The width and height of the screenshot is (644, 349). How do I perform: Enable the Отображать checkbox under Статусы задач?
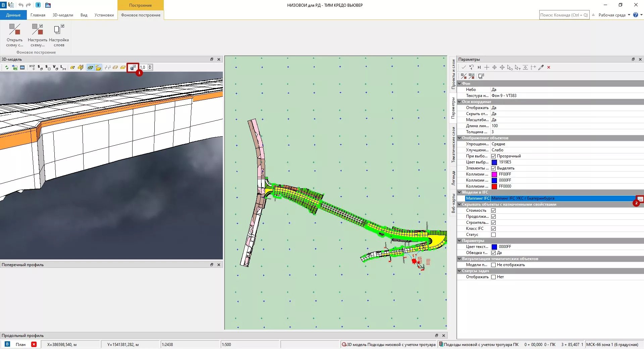[x=493, y=277]
